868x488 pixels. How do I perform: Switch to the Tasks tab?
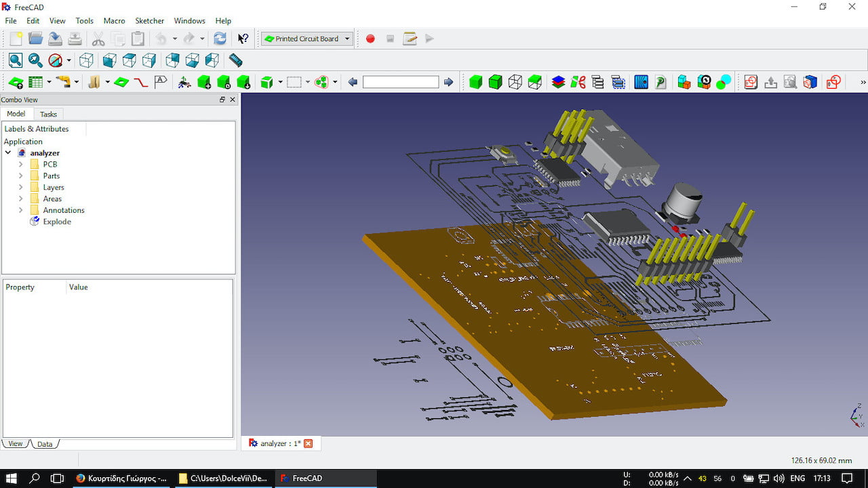click(48, 114)
